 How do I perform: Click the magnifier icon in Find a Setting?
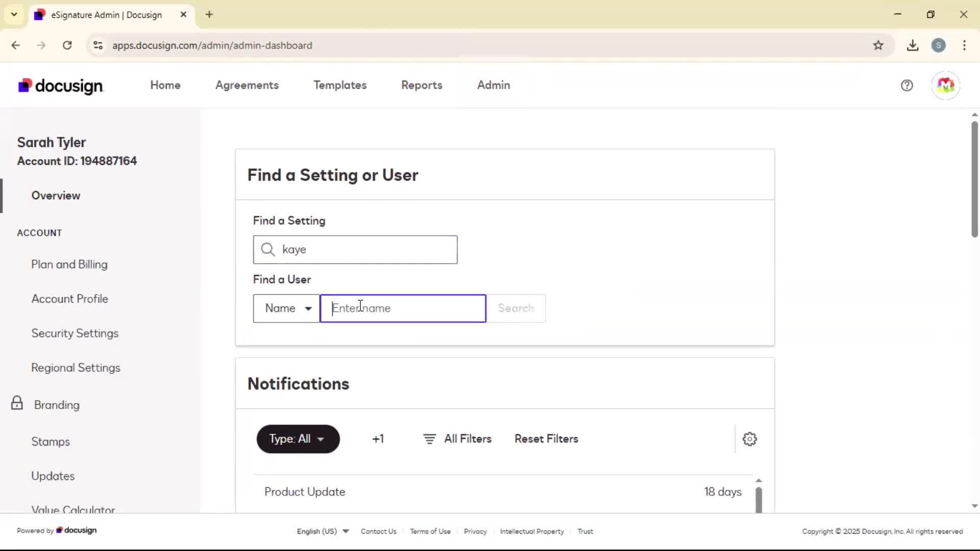[x=268, y=249]
